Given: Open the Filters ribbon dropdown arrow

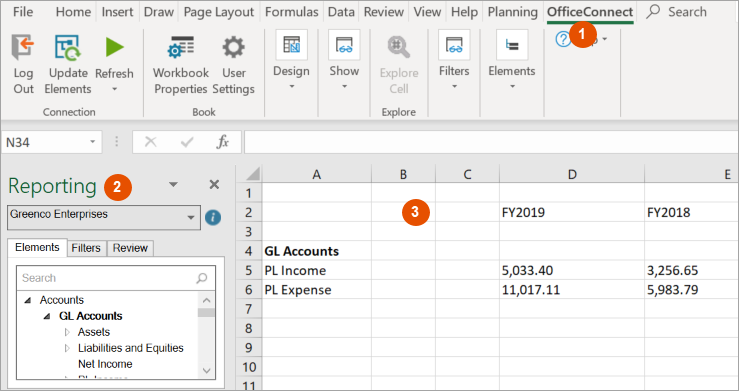Looking at the screenshot, I should tap(454, 86).
